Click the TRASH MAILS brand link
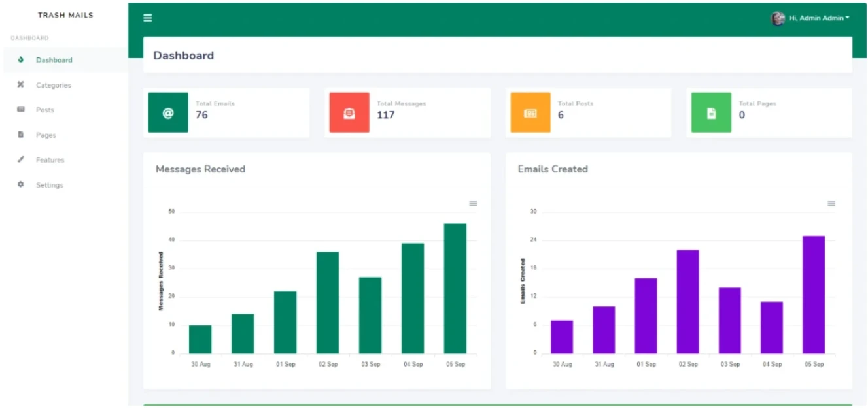 (x=65, y=15)
